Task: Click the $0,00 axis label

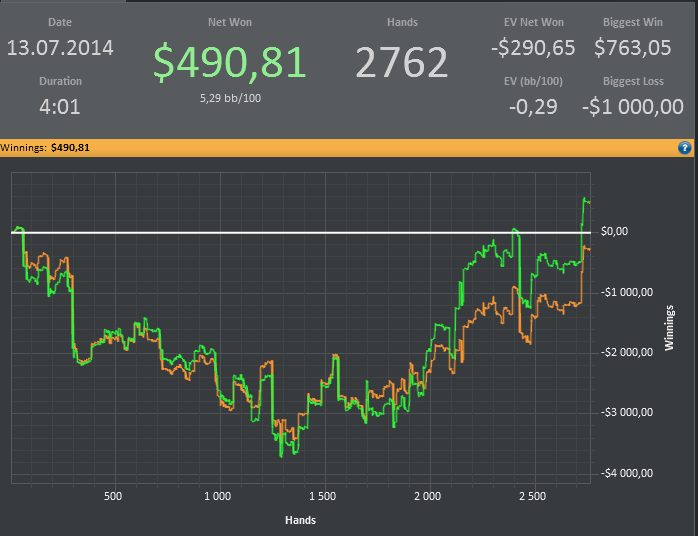Action: click(x=614, y=231)
